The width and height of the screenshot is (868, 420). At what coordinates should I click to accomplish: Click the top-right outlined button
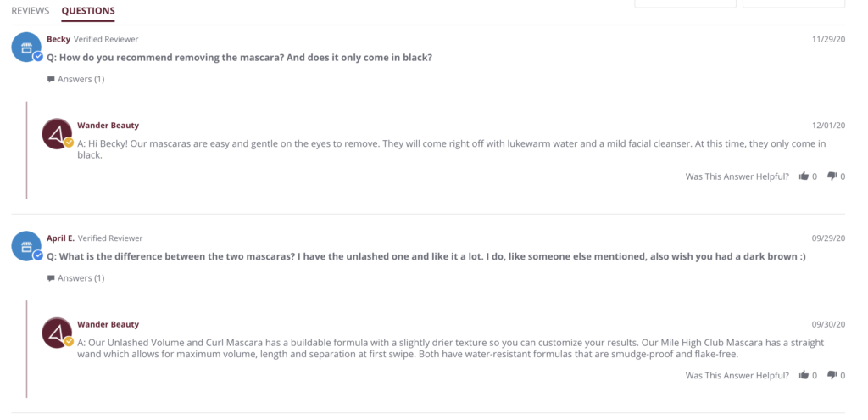coord(793,3)
